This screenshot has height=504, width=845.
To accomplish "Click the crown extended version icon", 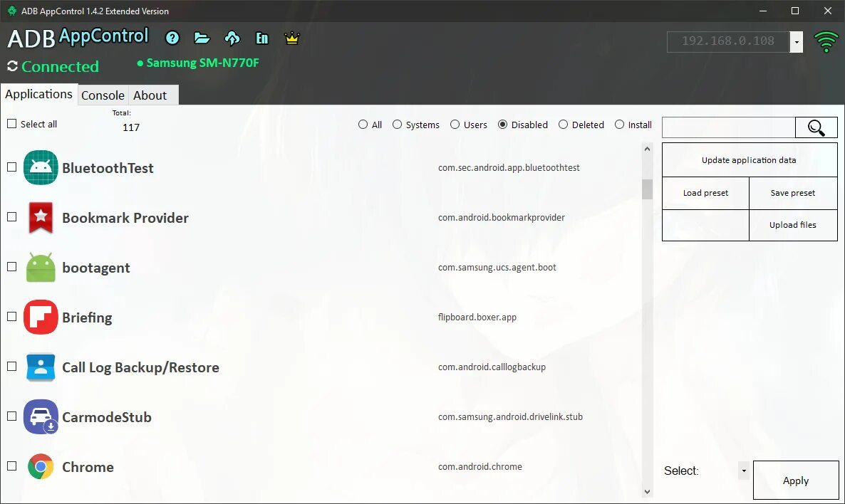I will (x=291, y=38).
